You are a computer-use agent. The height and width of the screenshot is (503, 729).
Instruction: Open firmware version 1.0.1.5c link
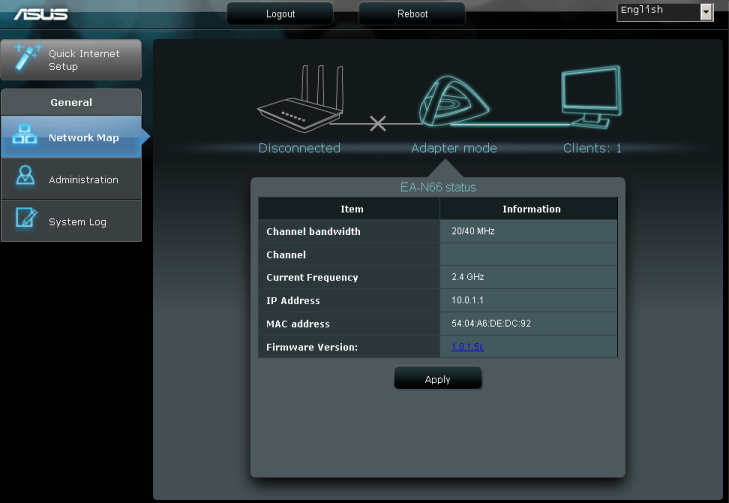pyautogui.click(x=467, y=347)
